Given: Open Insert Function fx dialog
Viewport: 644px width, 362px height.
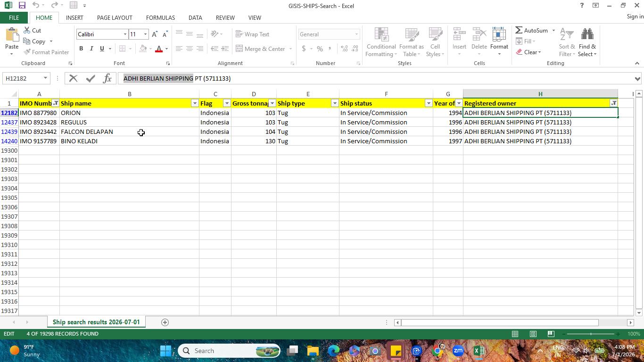Looking at the screenshot, I should click(x=107, y=78).
